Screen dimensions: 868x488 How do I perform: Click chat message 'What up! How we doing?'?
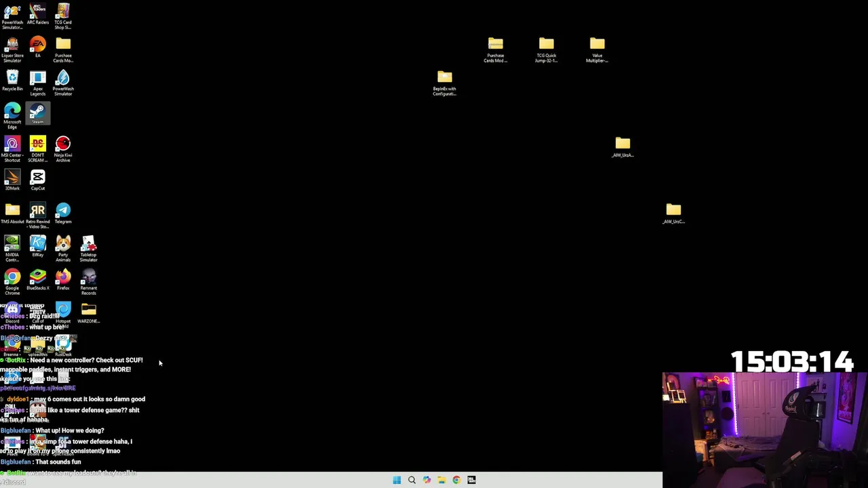pyautogui.click(x=69, y=430)
